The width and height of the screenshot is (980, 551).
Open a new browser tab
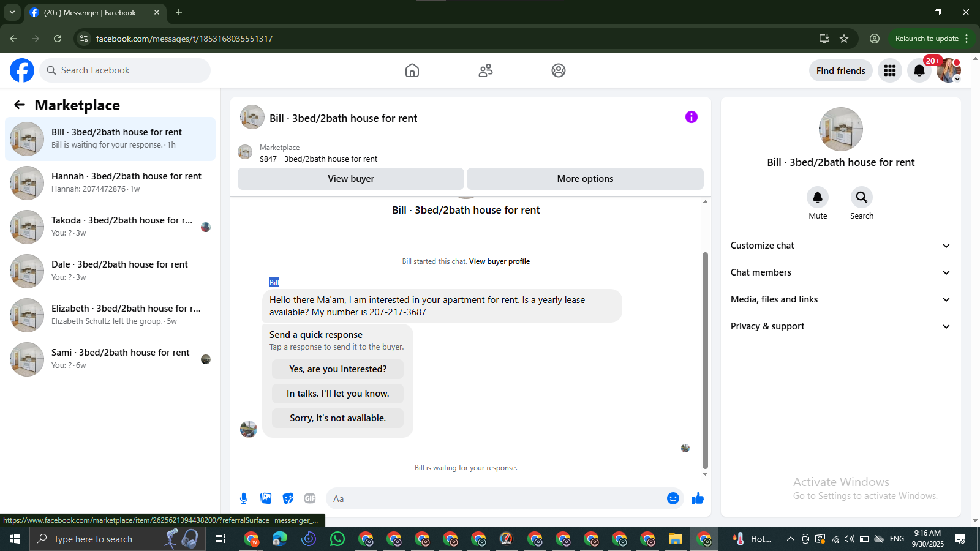[x=179, y=12]
